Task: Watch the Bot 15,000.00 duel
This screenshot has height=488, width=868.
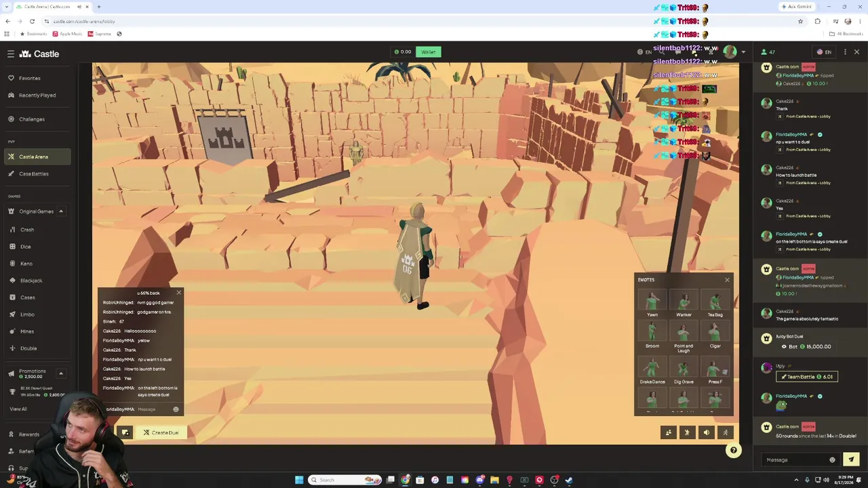Action: point(806,346)
